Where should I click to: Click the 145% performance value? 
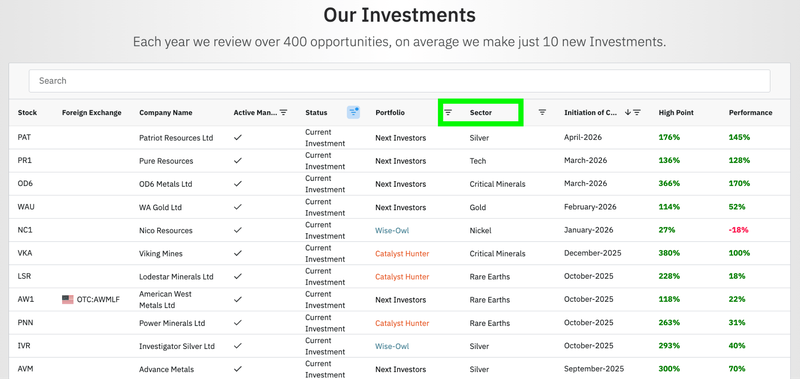pos(739,138)
